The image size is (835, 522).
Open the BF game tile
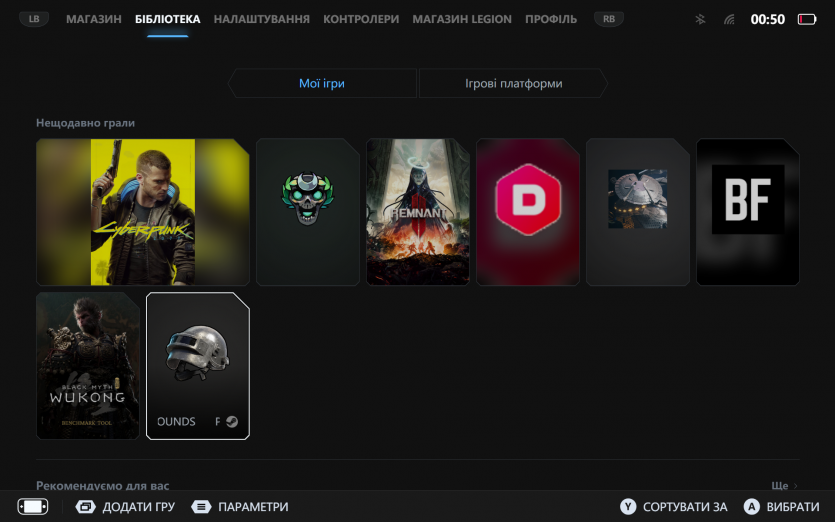tap(747, 212)
